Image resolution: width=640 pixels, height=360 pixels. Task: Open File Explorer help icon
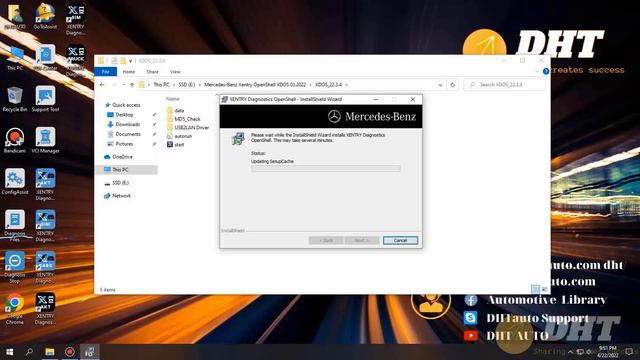coord(546,71)
